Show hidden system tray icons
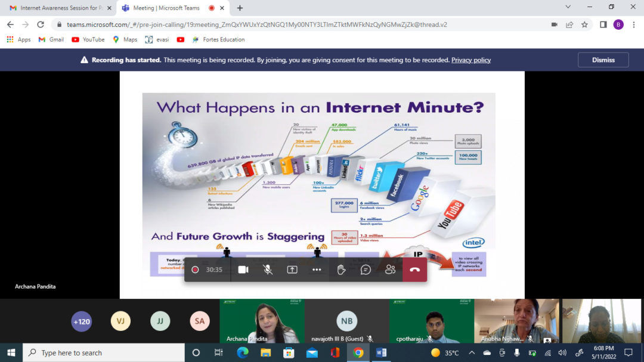The image size is (644, 362). [472, 352]
